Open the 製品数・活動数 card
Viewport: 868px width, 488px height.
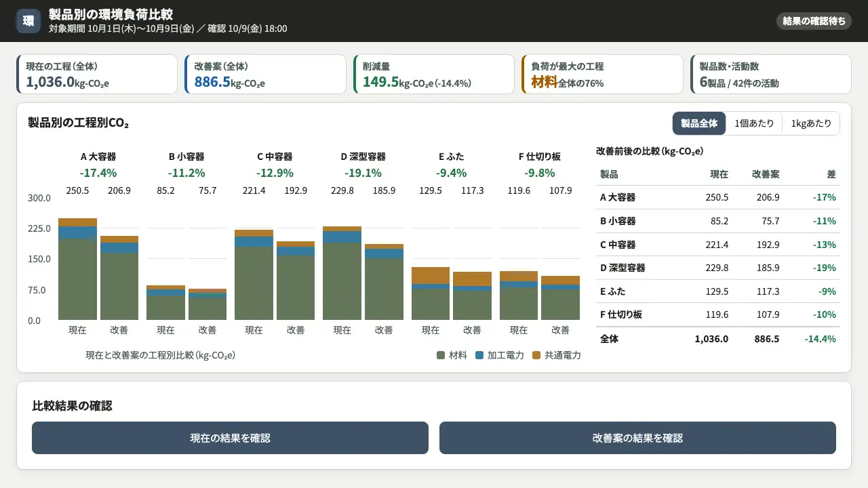pyautogui.click(x=770, y=75)
